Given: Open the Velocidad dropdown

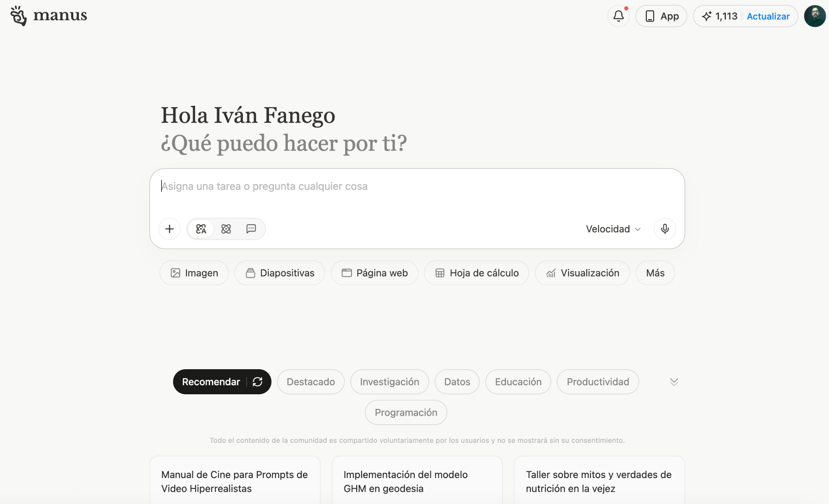Looking at the screenshot, I should [x=612, y=229].
